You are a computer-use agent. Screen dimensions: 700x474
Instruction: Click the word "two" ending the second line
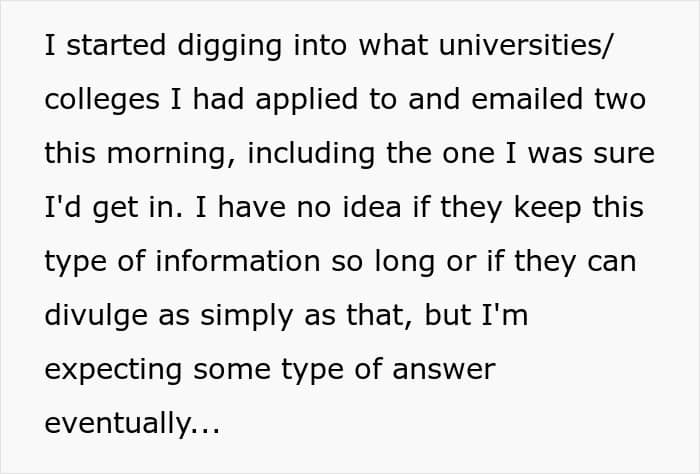coord(620,101)
